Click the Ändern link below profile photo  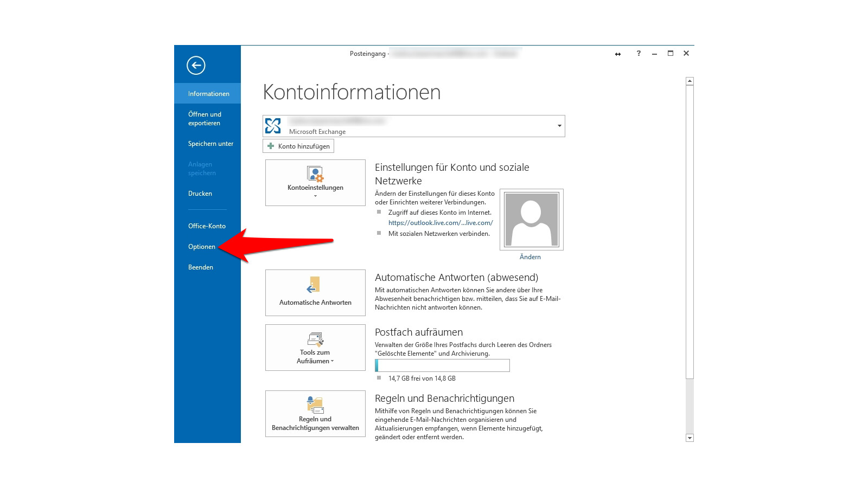(530, 257)
